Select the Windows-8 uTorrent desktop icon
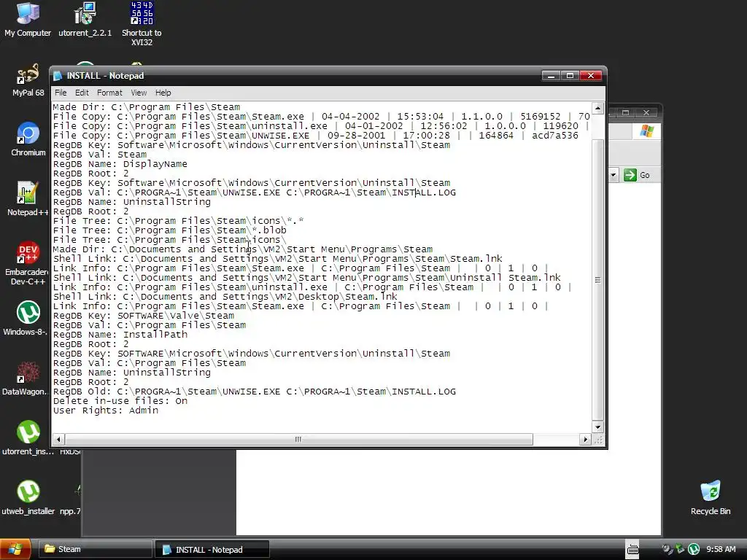 (x=27, y=318)
